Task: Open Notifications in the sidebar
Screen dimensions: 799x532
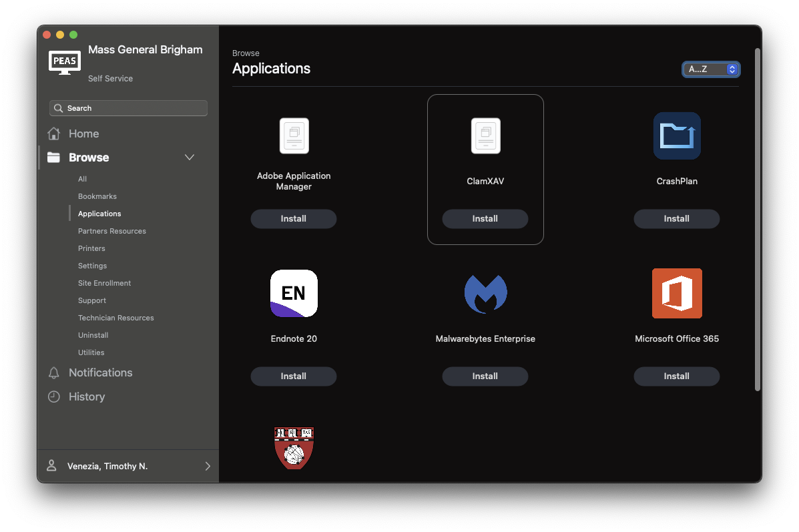Action: [x=100, y=372]
